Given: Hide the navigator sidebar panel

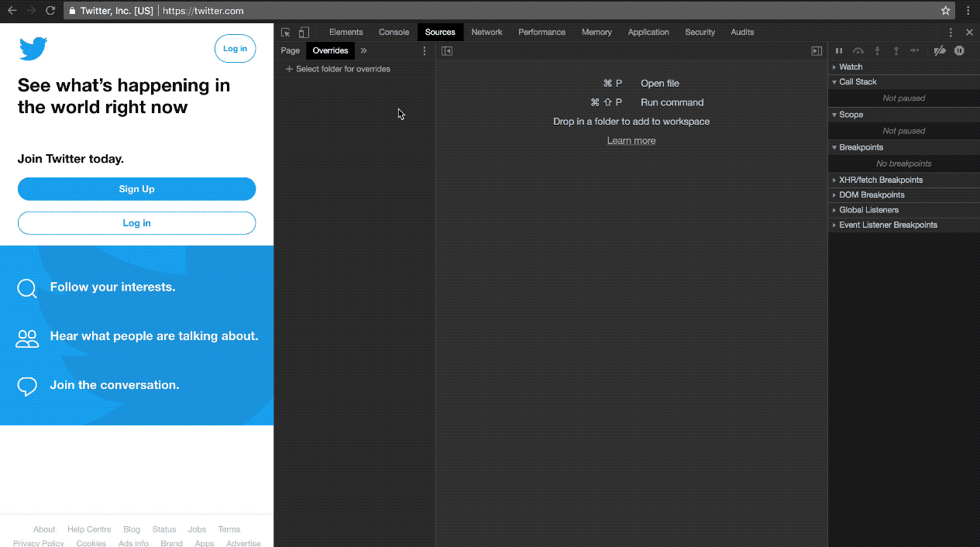Looking at the screenshot, I should (x=447, y=50).
